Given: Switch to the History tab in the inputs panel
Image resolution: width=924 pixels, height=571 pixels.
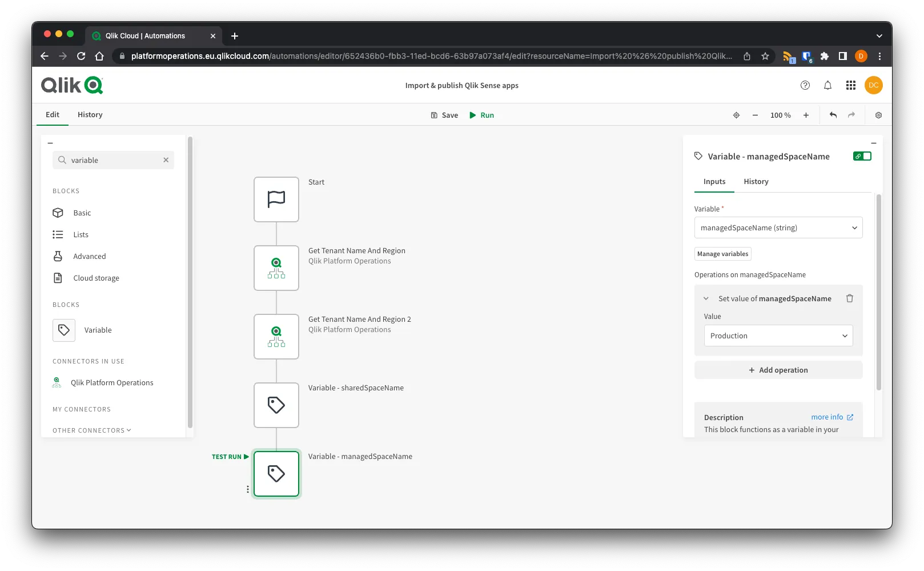Looking at the screenshot, I should [756, 181].
